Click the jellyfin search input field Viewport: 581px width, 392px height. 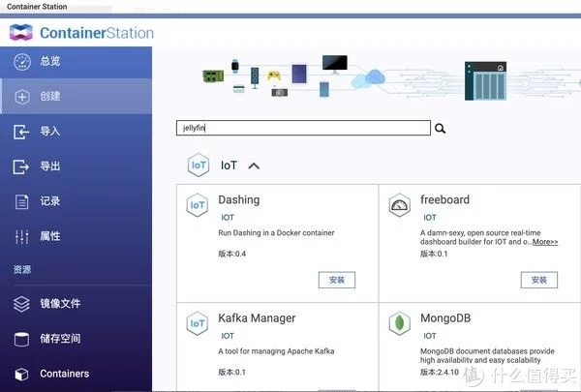pyautogui.click(x=303, y=128)
